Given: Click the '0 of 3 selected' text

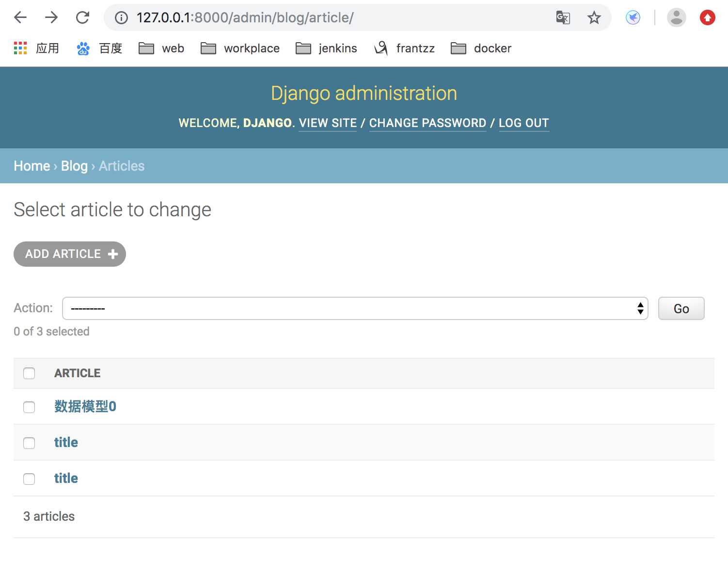Looking at the screenshot, I should tap(51, 331).
